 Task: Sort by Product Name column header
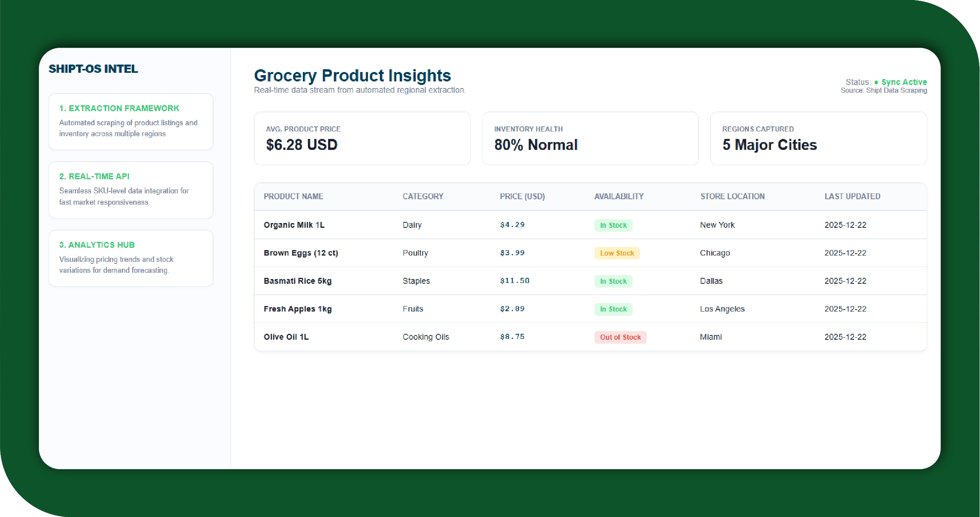293,196
